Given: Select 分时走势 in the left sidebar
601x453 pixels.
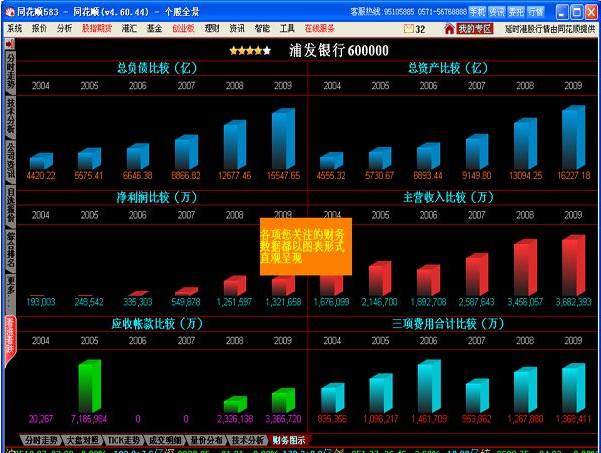Looking at the screenshot, I should [x=10, y=71].
